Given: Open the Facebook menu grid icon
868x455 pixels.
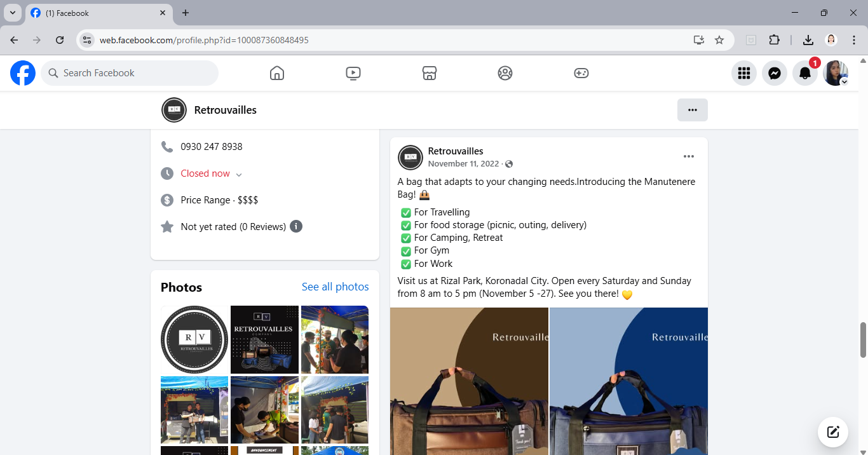Looking at the screenshot, I should click(x=744, y=73).
